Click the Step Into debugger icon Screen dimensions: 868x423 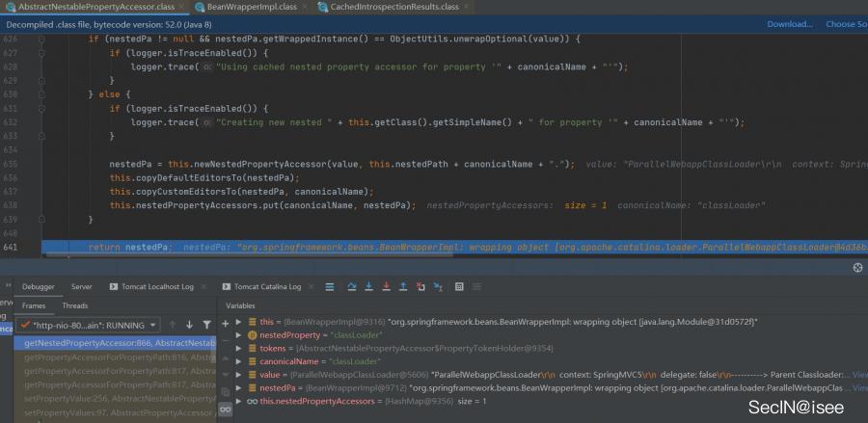pyautogui.click(x=368, y=286)
